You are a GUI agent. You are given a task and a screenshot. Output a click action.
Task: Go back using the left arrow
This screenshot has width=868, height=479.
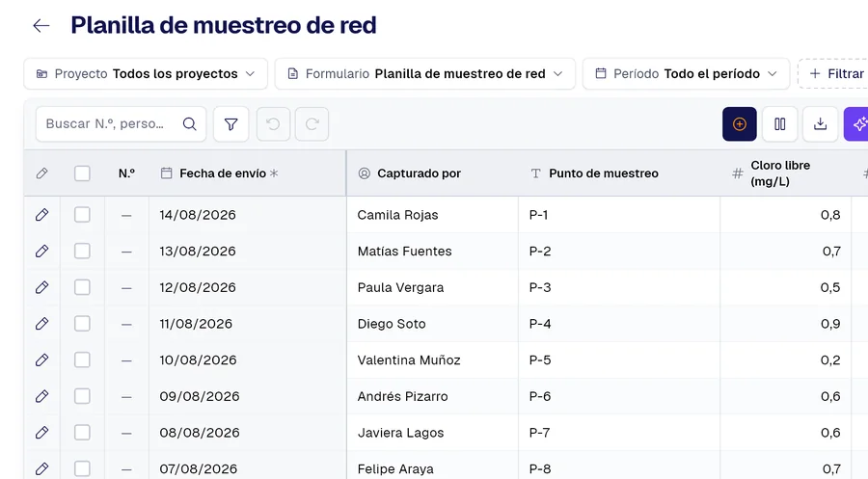click(x=41, y=25)
